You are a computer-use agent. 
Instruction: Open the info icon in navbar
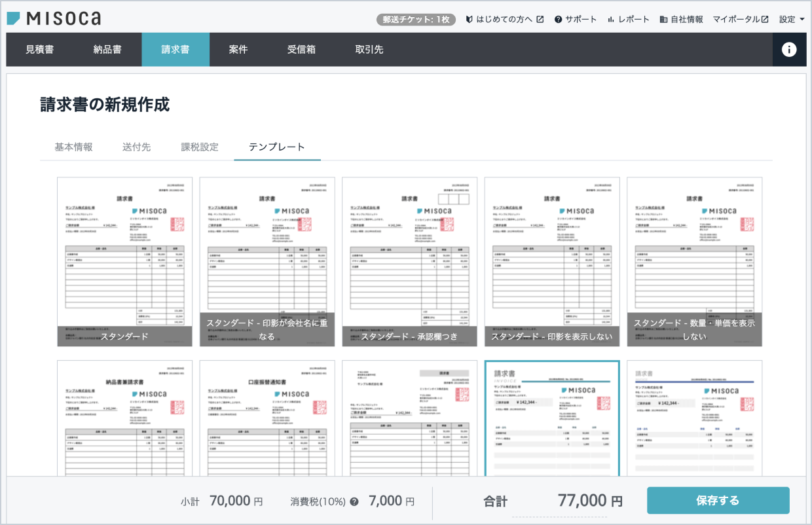pos(789,50)
